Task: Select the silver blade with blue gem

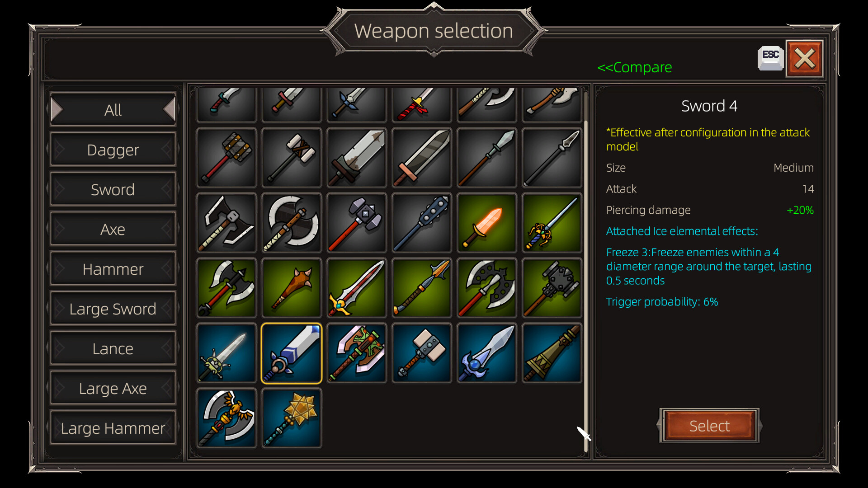Action: coord(486,353)
